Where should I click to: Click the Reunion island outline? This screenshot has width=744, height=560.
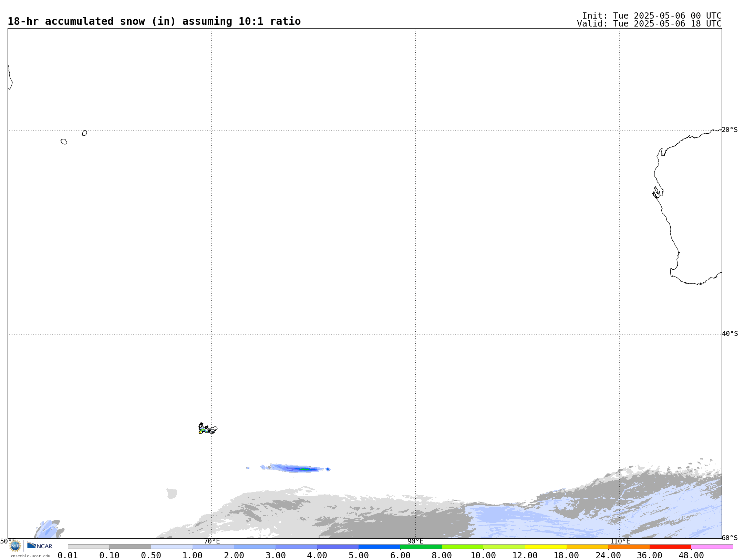64,142
